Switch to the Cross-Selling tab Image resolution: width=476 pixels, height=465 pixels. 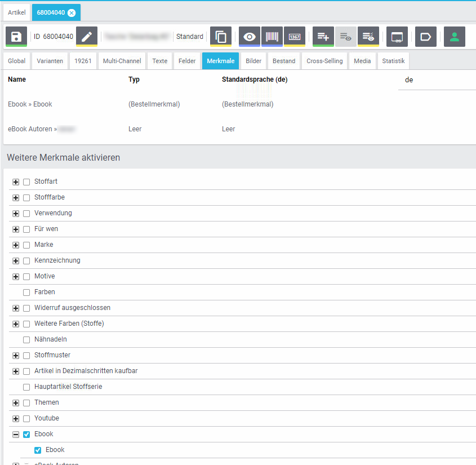[x=324, y=61]
